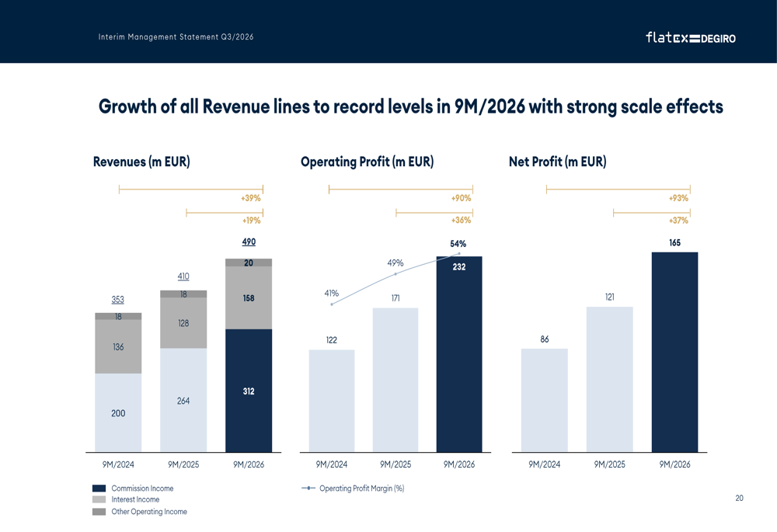
Task: Click the '49%' operating margin label
Action: (395, 263)
